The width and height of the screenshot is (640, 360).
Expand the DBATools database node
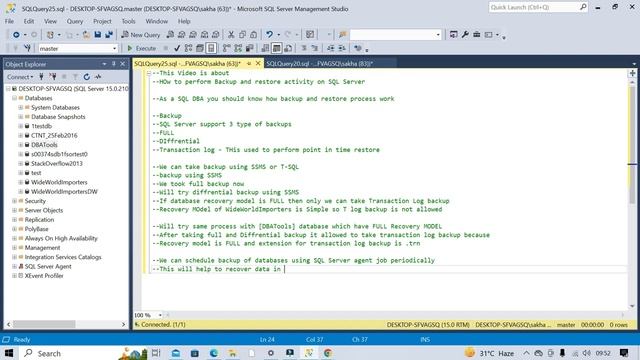click(x=20, y=145)
